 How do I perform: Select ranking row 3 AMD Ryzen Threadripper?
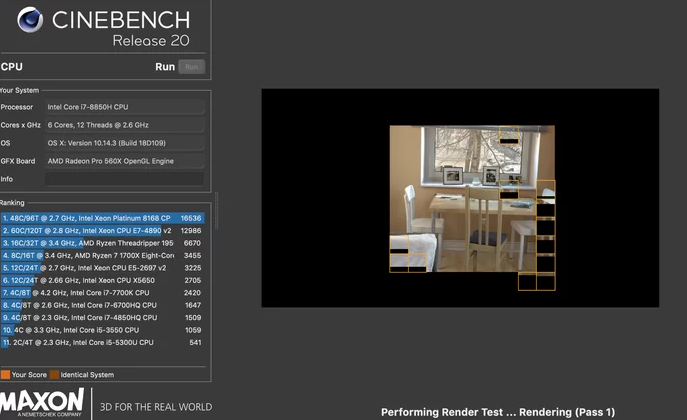(x=103, y=243)
